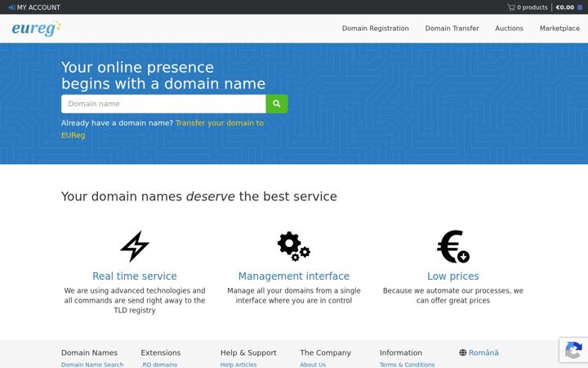Click the €0.00 cart total
This screenshot has height=368, width=588.
(x=565, y=7)
